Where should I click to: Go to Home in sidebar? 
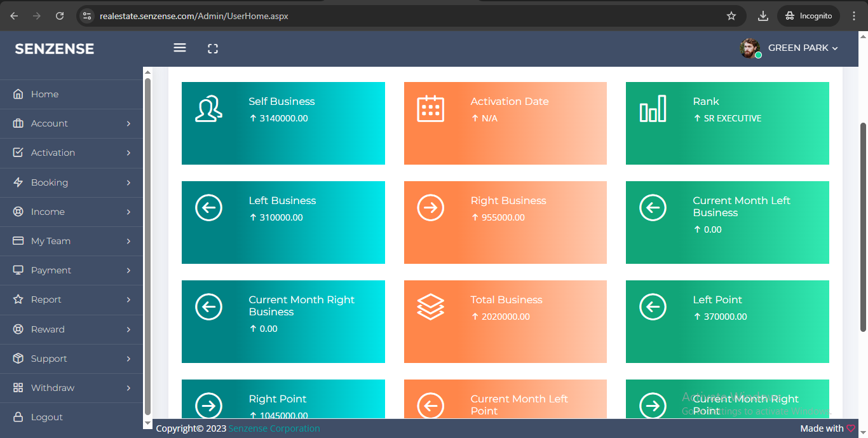71,94
